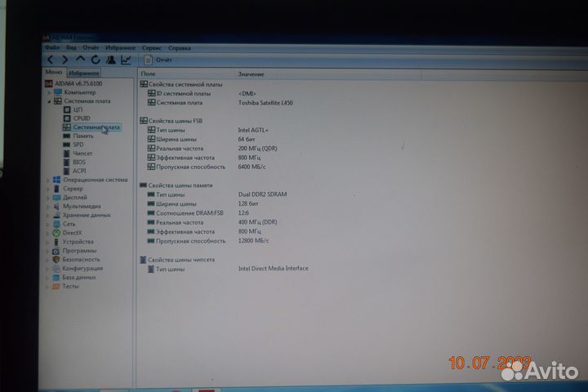Expand the Сервер tree node

point(48,189)
